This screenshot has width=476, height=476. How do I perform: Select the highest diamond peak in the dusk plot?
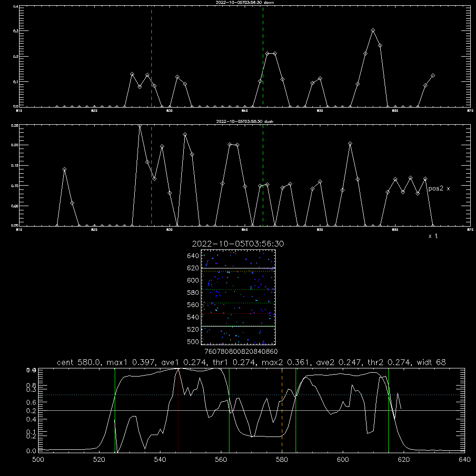coord(139,126)
